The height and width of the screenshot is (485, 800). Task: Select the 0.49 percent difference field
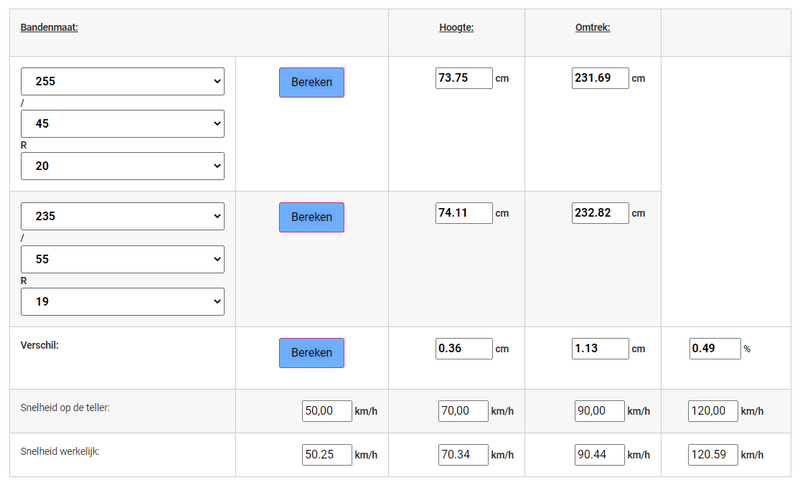pos(714,349)
